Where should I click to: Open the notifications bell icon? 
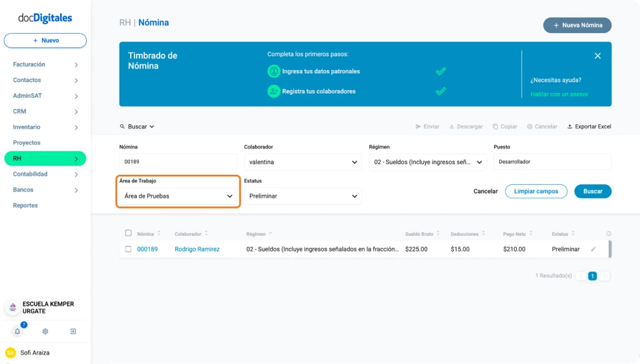click(x=17, y=332)
